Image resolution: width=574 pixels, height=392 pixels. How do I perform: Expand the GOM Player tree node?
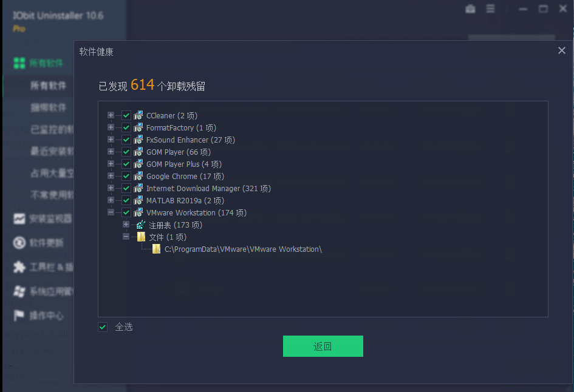(111, 151)
